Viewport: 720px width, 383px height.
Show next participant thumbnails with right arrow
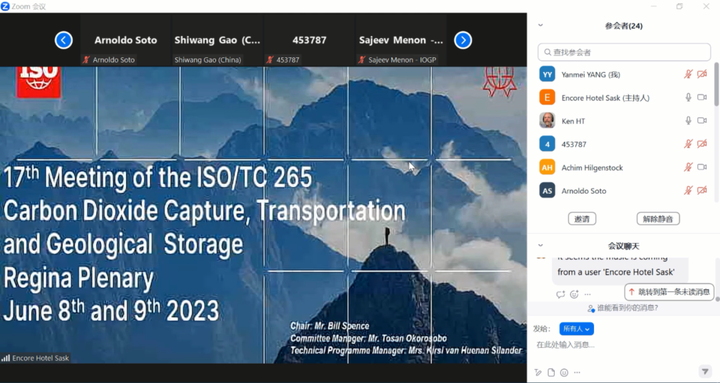463,40
